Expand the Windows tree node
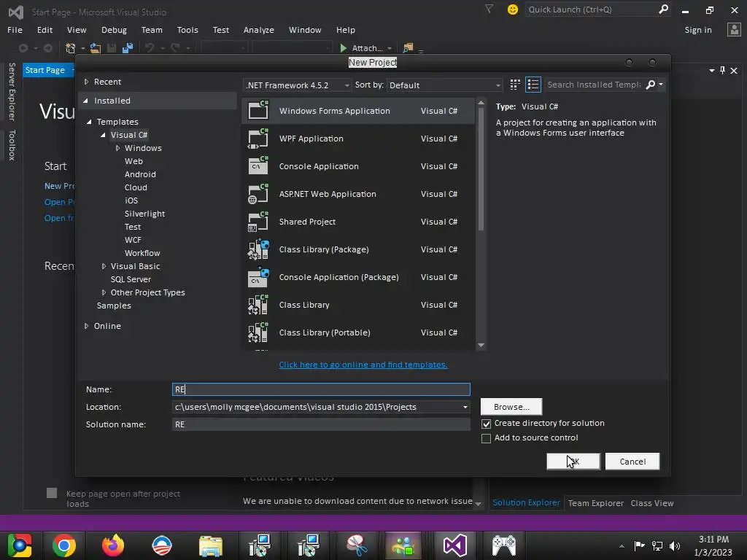The image size is (747, 560). point(117,148)
